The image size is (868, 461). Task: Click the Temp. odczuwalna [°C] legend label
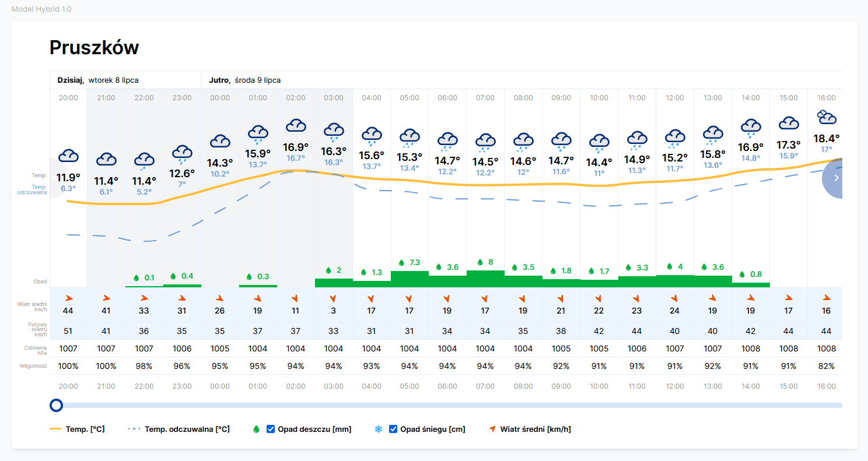click(187, 430)
